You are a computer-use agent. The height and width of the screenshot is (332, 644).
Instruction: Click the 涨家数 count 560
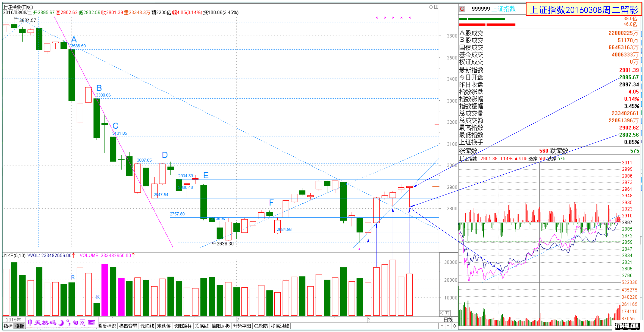pos(544,151)
